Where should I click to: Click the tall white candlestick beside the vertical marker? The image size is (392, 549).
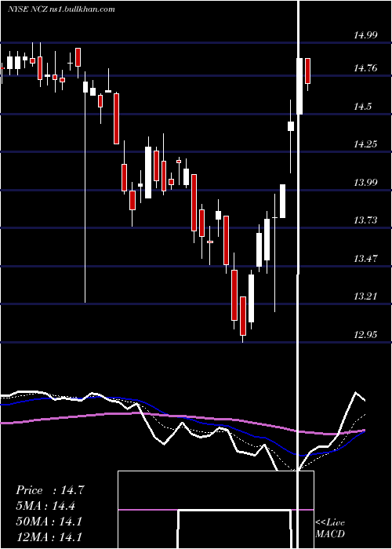299,86
